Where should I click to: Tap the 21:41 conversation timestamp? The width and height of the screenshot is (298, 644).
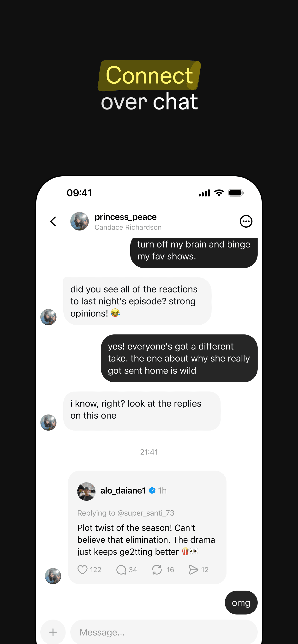pyautogui.click(x=149, y=452)
